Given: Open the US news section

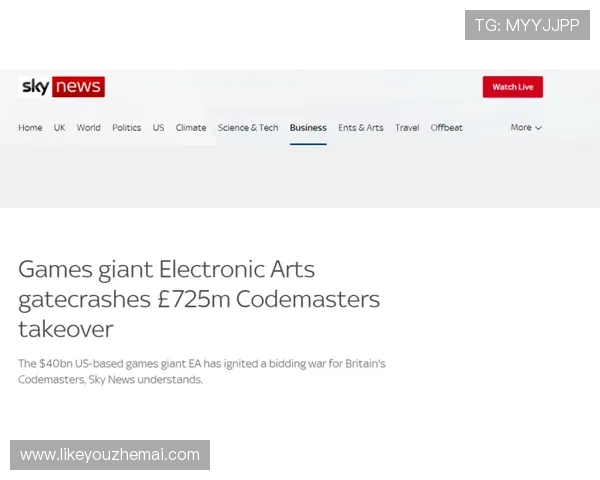Looking at the screenshot, I should click(x=159, y=128).
